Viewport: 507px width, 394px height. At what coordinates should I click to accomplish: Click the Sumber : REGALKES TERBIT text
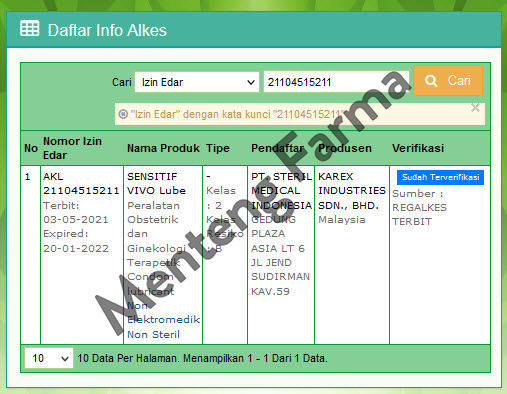point(419,207)
